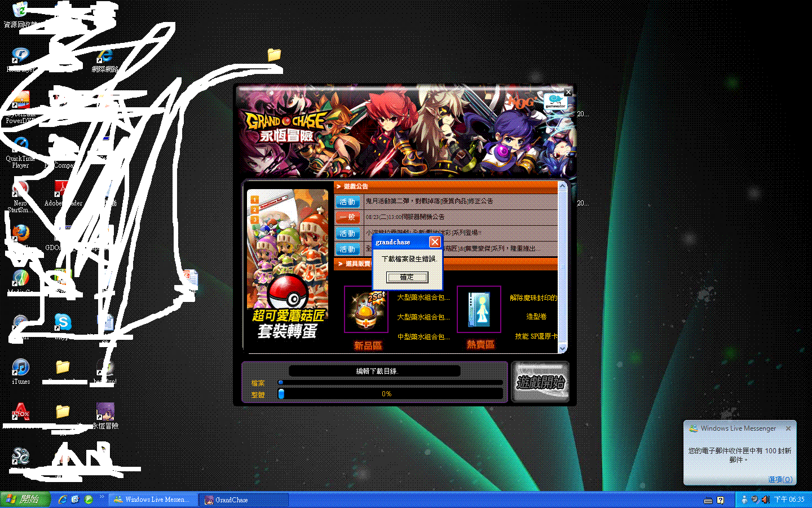Select the 熱賣區 shop category
Screen dimensions: 812x508
point(480,344)
